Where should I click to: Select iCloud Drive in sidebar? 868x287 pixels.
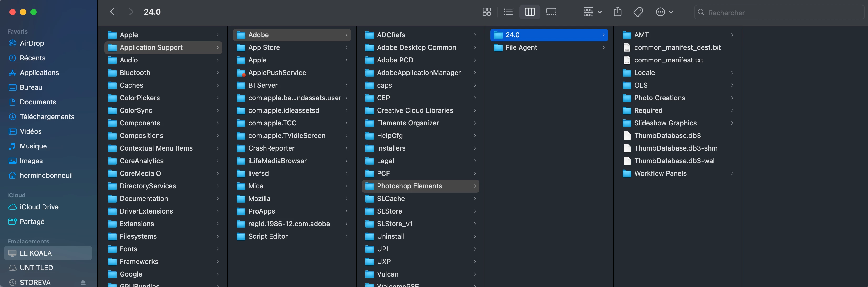tap(39, 207)
